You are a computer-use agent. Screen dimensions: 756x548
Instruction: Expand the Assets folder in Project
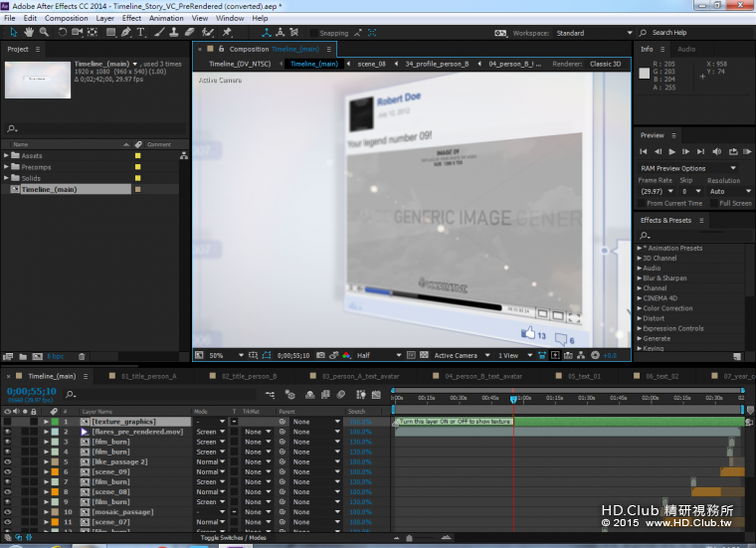6,156
